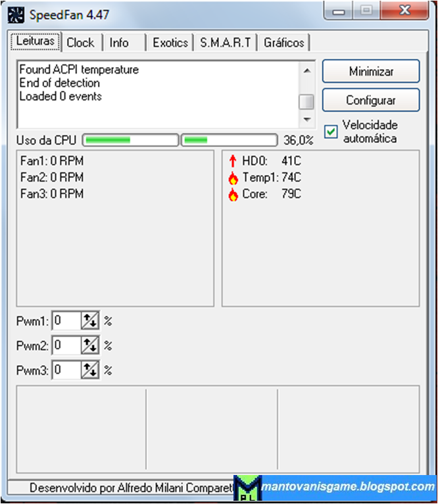Focus the Pwm1 percentage input field
The image size is (438, 504).
[x=66, y=320]
